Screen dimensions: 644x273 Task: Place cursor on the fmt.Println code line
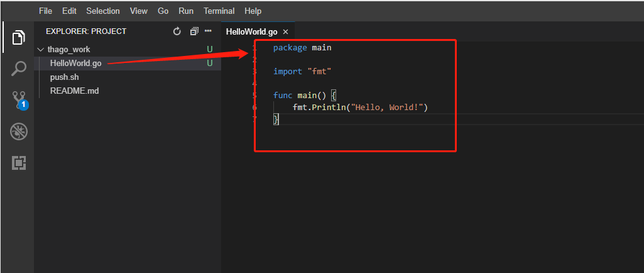(360, 108)
